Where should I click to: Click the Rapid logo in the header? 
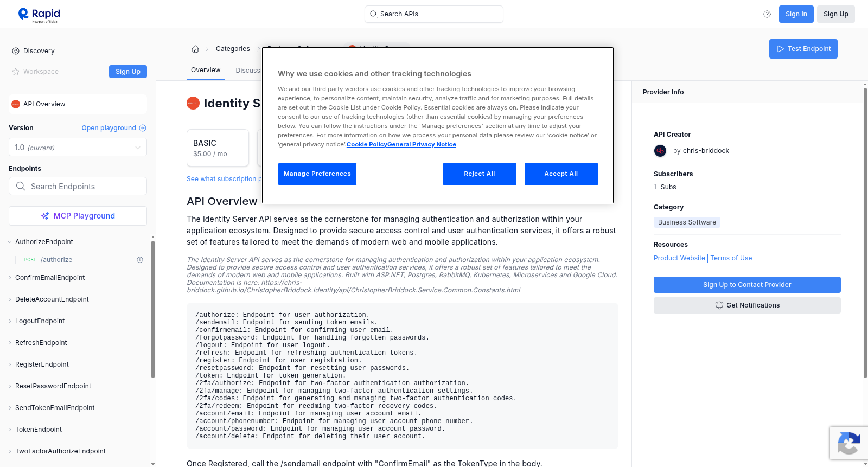tap(39, 15)
